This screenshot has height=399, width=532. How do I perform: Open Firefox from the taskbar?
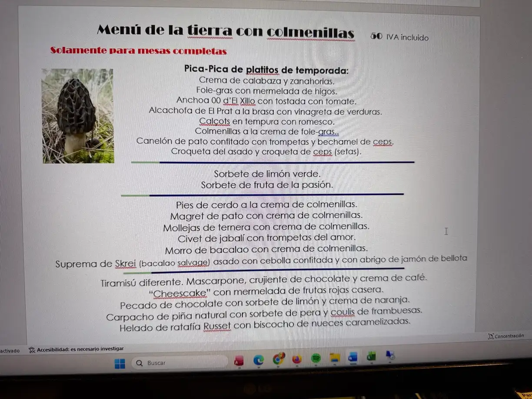tap(297, 359)
